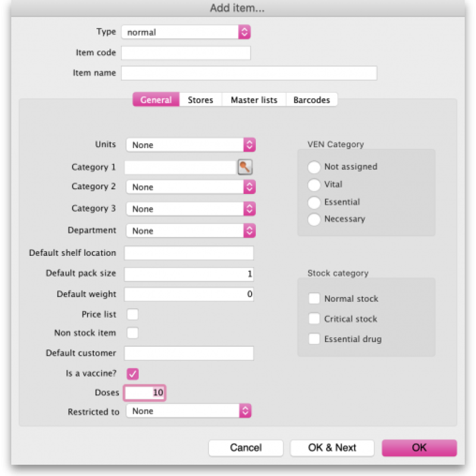476x476 pixels.
Task: Enable the Normal stock checkbox
Action: tap(314, 299)
